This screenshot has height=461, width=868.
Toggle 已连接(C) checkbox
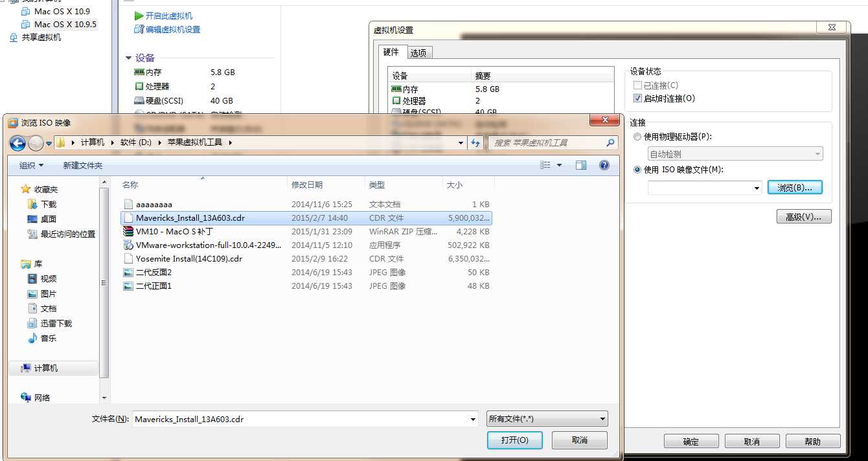(x=637, y=85)
